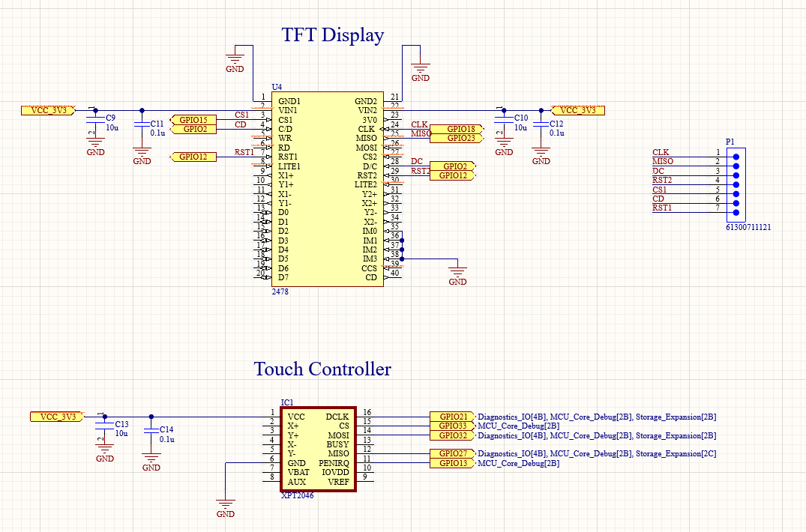Select the P1 connector symbol
This screenshot has width=806, height=532.
(x=736, y=185)
